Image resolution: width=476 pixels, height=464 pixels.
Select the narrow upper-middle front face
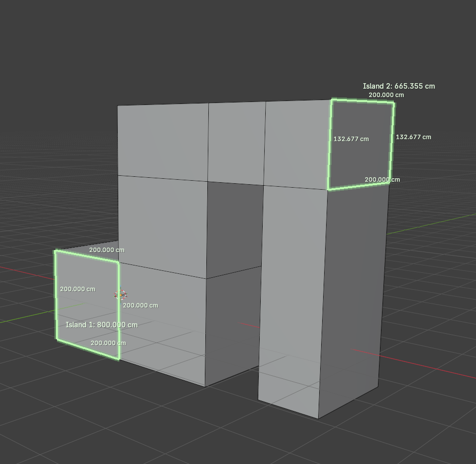[237, 143]
